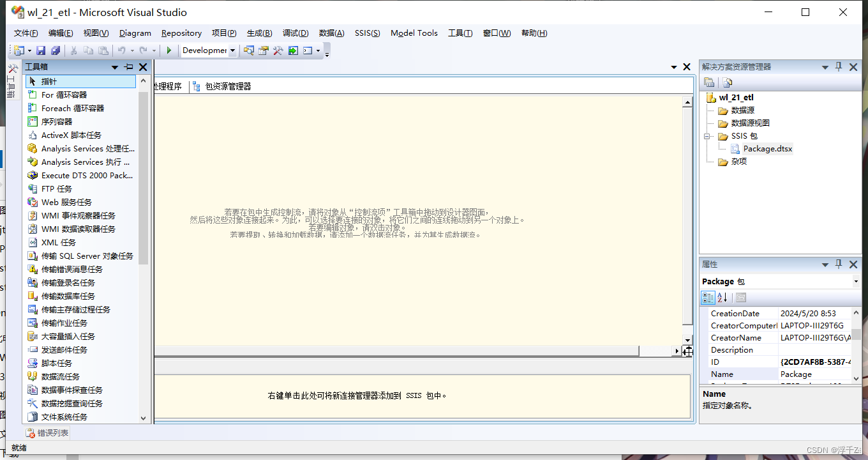The height and width of the screenshot is (460, 868).
Task: Toggle auto-hide pin on 属性 panel
Action: coord(839,264)
